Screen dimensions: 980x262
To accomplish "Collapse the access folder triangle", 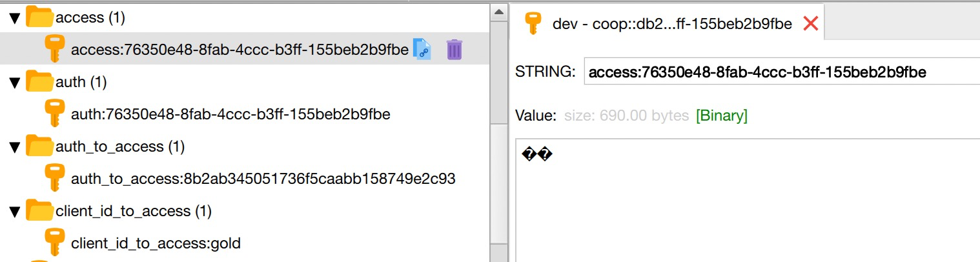I will pos(15,18).
